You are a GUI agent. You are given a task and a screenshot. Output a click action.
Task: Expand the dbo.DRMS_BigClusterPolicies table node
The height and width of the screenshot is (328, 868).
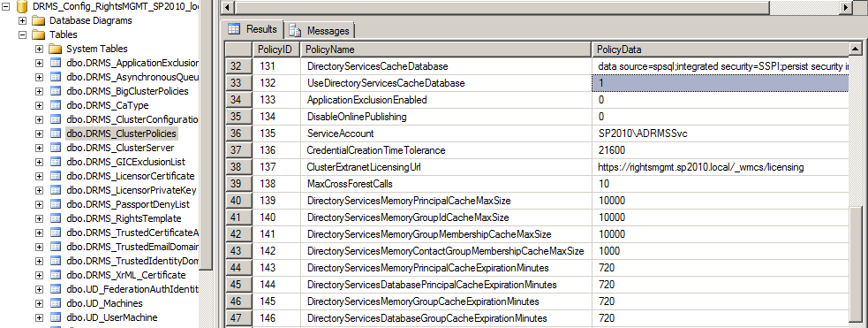(x=40, y=91)
